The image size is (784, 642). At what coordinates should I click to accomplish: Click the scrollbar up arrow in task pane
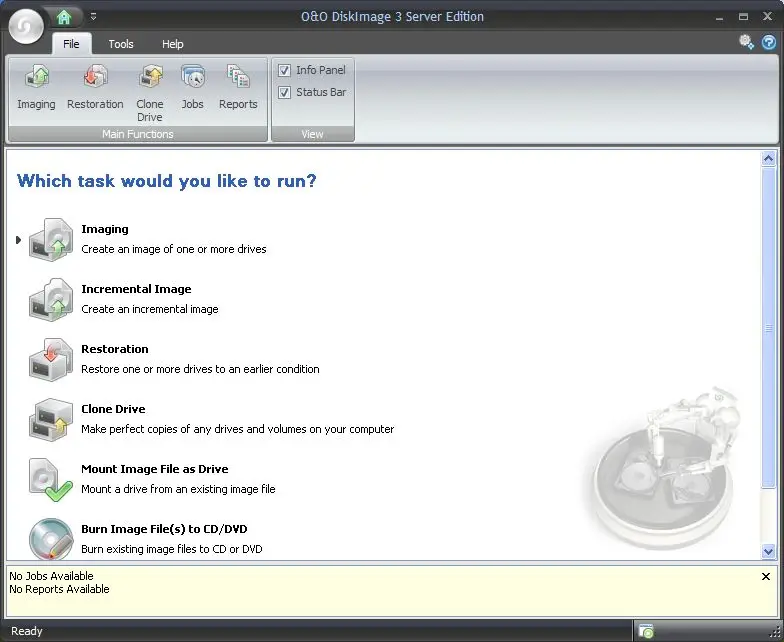click(768, 158)
